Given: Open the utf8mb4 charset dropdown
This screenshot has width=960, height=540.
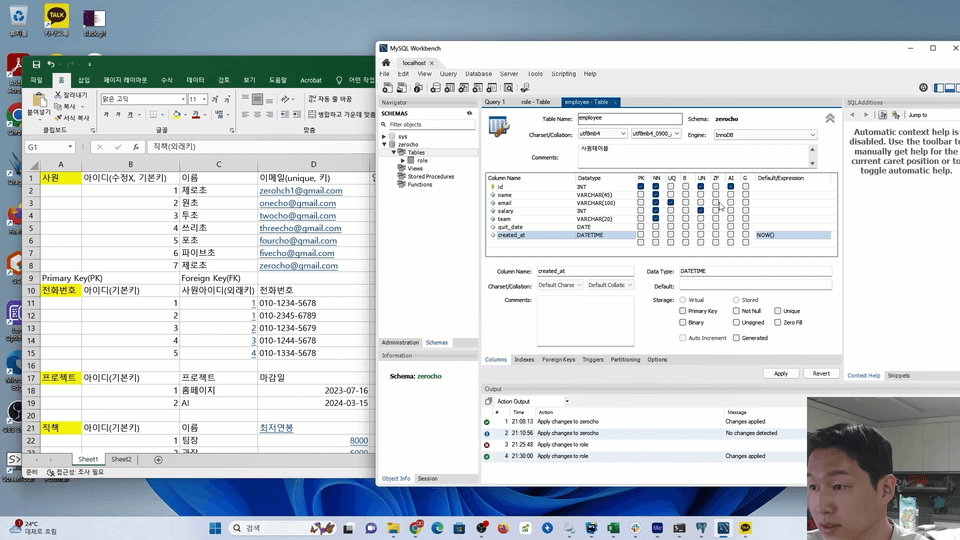Looking at the screenshot, I should (x=603, y=134).
